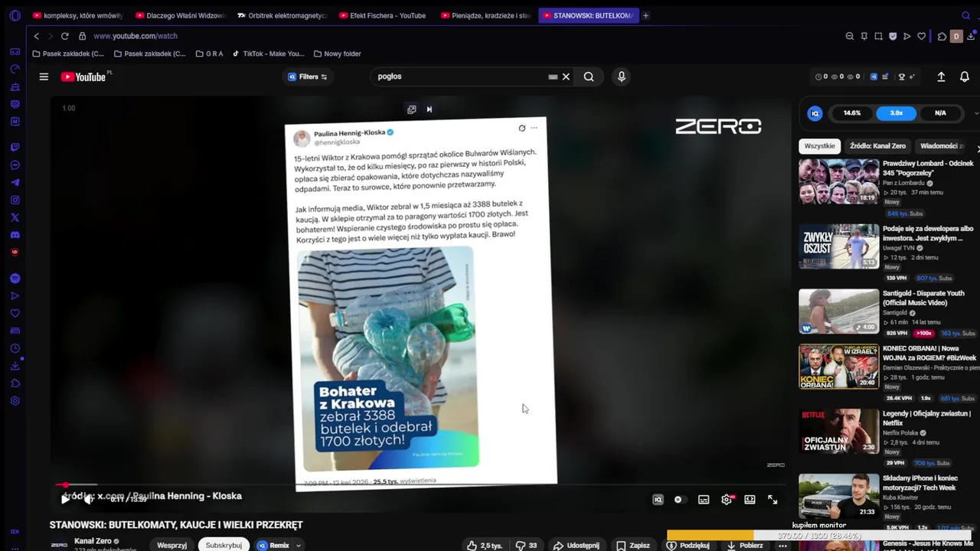This screenshot has width=980, height=551.
Task: Expand the Remix dropdown arrow
Action: (x=299, y=546)
